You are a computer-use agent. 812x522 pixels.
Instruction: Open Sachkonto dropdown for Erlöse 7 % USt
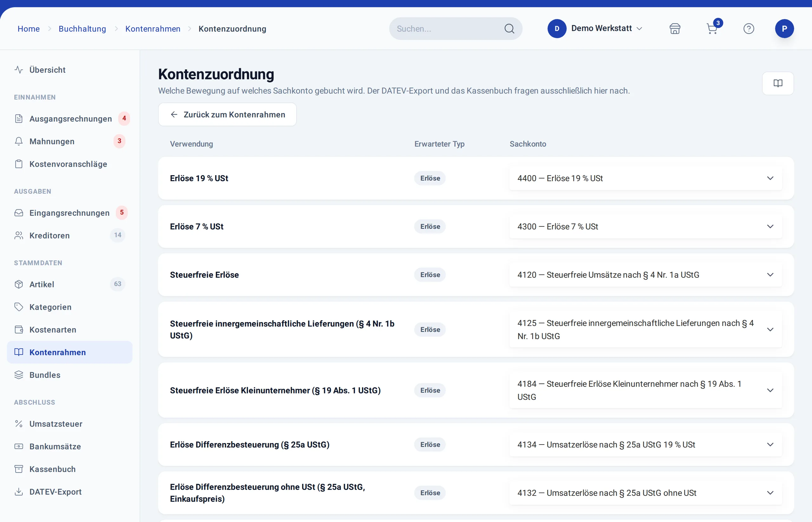click(646, 227)
